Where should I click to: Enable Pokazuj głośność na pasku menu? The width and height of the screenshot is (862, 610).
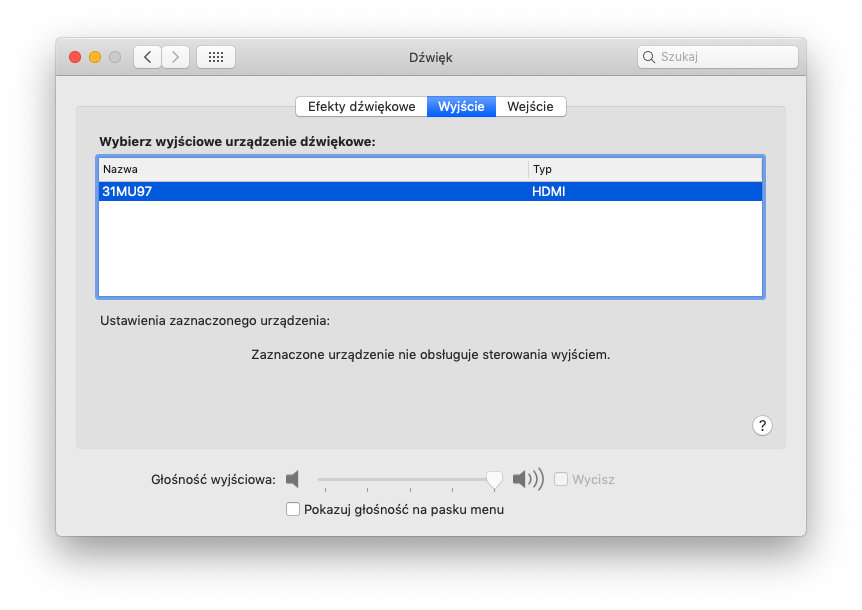(293, 509)
